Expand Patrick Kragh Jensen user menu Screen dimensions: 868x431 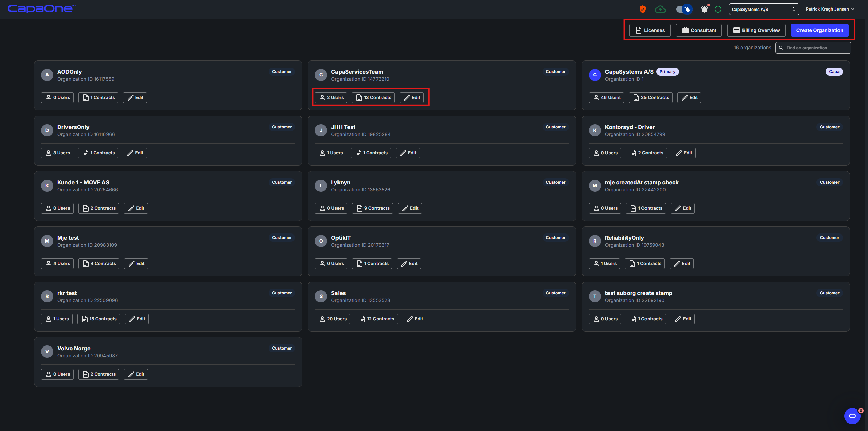tap(830, 9)
